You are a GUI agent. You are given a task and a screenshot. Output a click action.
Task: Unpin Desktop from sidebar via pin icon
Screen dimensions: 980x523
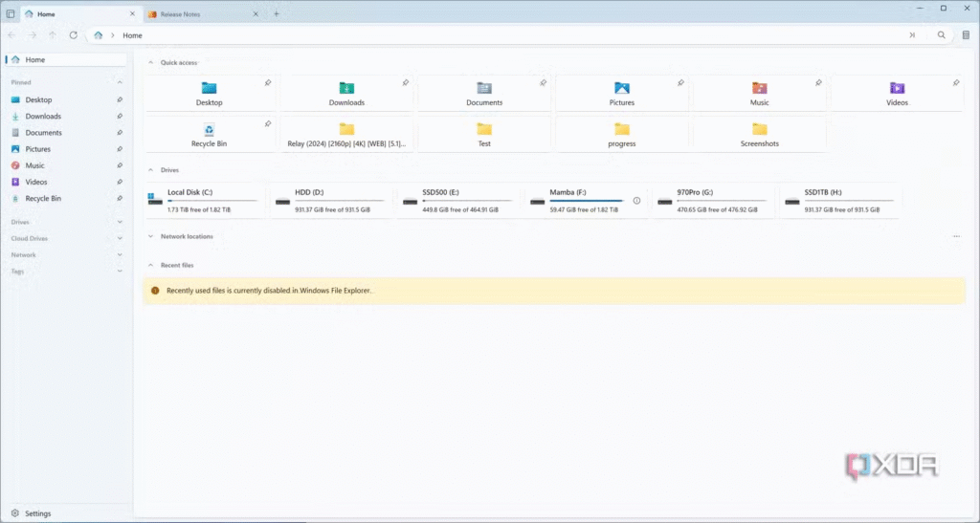120,99
